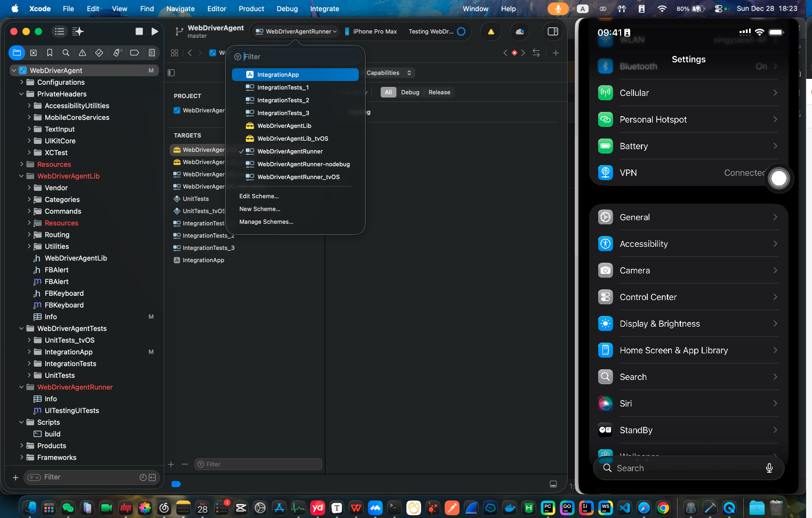Viewport: 812px width, 518px height.
Task: Open the Test navigator checkmark icon
Action: click(x=99, y=53)
